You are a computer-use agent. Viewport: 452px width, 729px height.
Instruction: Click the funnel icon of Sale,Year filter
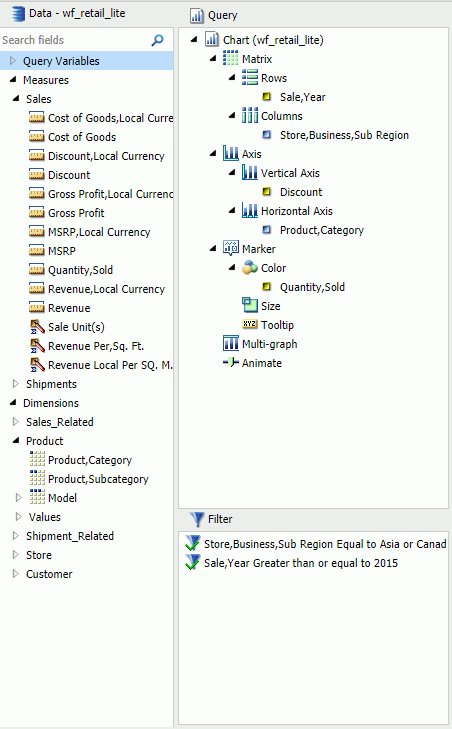[193, 563]
